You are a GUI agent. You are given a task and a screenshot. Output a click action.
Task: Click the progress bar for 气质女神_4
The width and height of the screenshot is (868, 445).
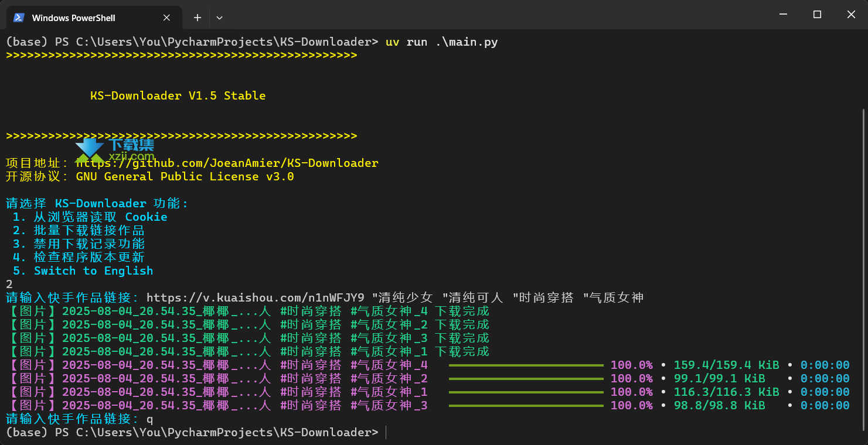526,365
